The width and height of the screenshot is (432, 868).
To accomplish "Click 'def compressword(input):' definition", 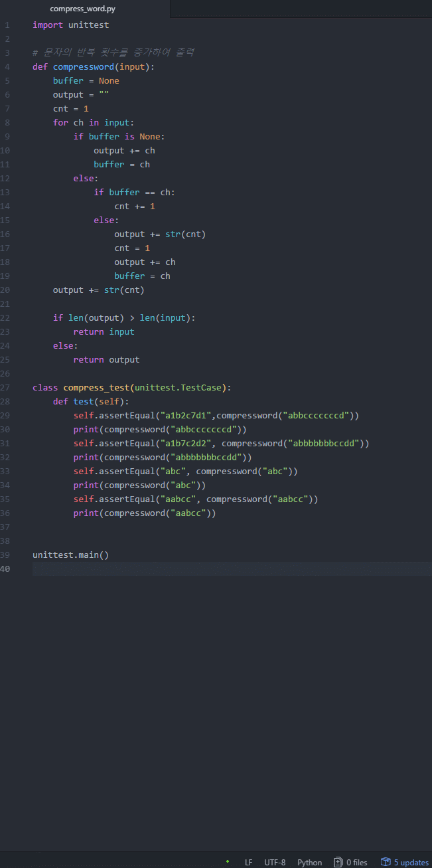I will [x=94, y=67].
